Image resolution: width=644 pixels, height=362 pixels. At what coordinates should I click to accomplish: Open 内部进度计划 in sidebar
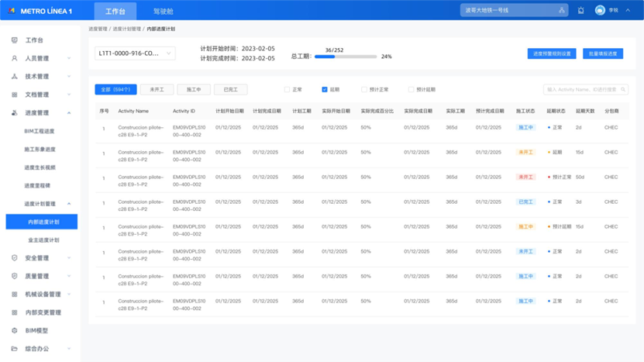click(x=42, y=222)
